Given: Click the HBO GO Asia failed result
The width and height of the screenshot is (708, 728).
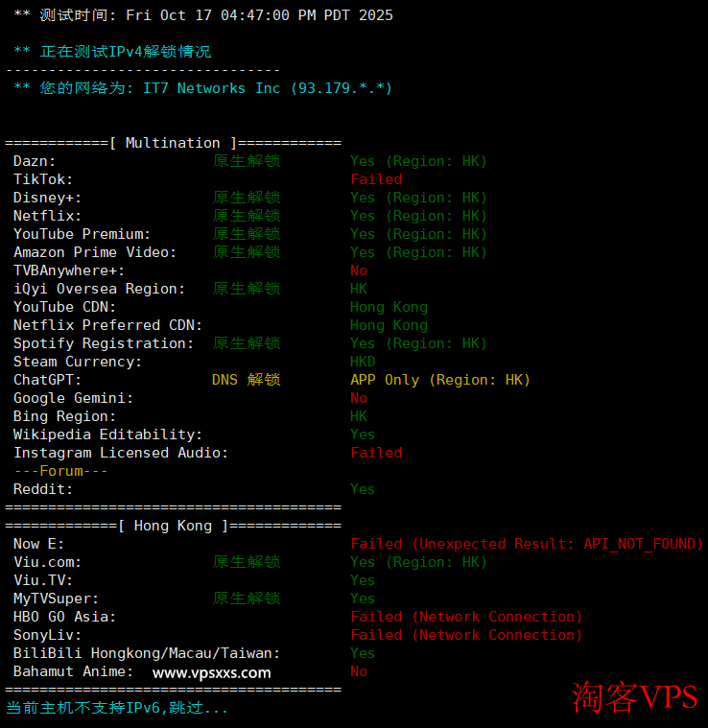Looking at the screenshot, I should click(x=466, y=617).
